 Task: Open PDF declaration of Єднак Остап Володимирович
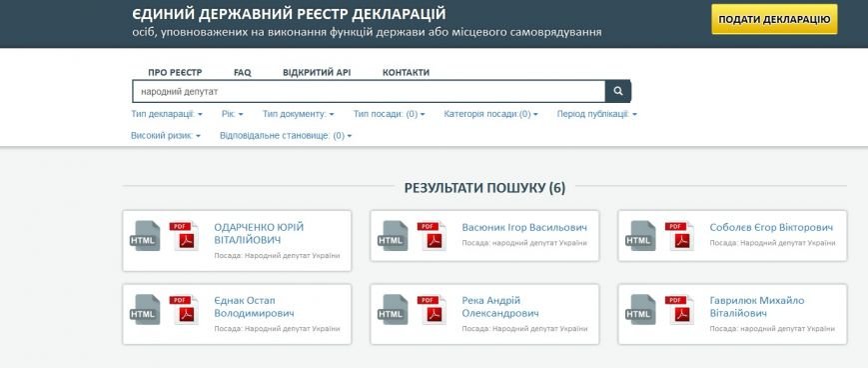click(x=185, y=309)
